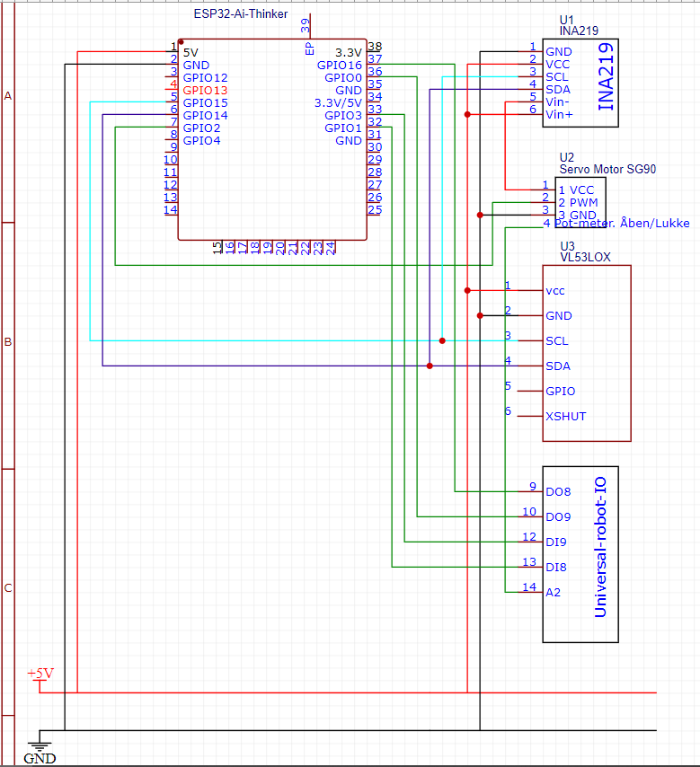This screenshot has width=700, height=767.
Task: Click the junction dot on SDA wire
Action: tap(430, 366)
